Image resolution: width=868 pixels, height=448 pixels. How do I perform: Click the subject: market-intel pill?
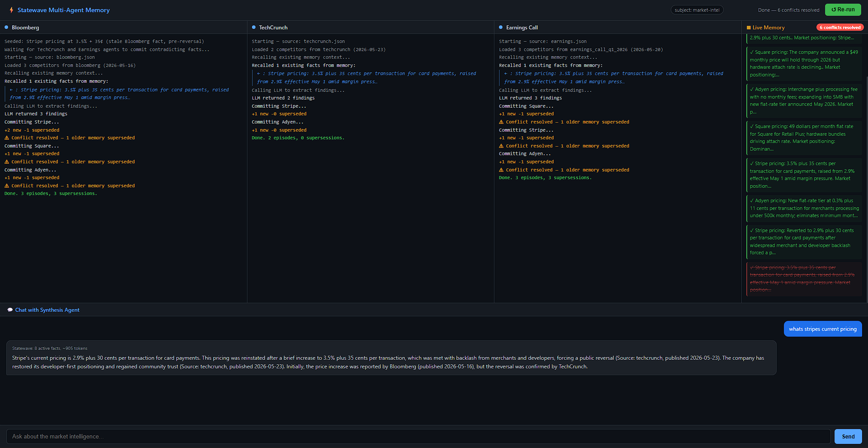[697, 10]
